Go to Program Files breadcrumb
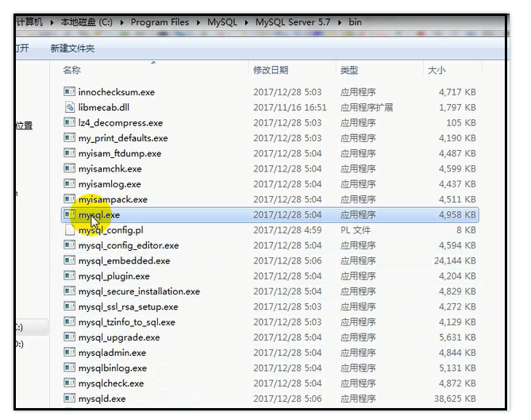The image size is (531, 420). click(x=160, y=22)
